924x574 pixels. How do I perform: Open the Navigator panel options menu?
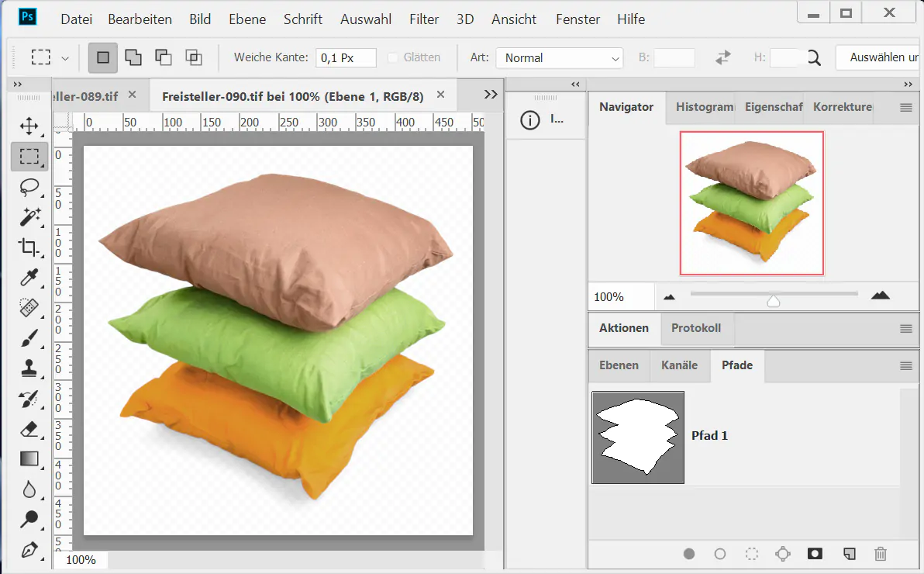(905, 108)
